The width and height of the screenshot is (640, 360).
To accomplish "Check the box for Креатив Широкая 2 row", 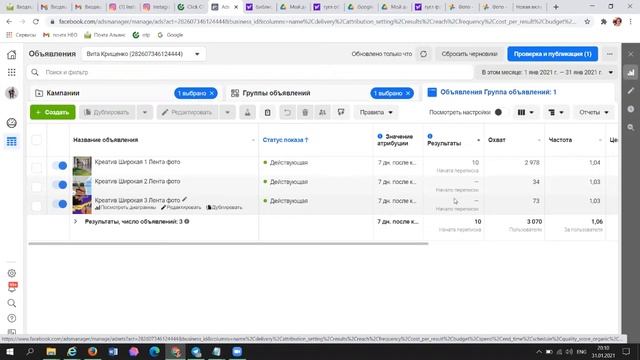I will 36,187.
